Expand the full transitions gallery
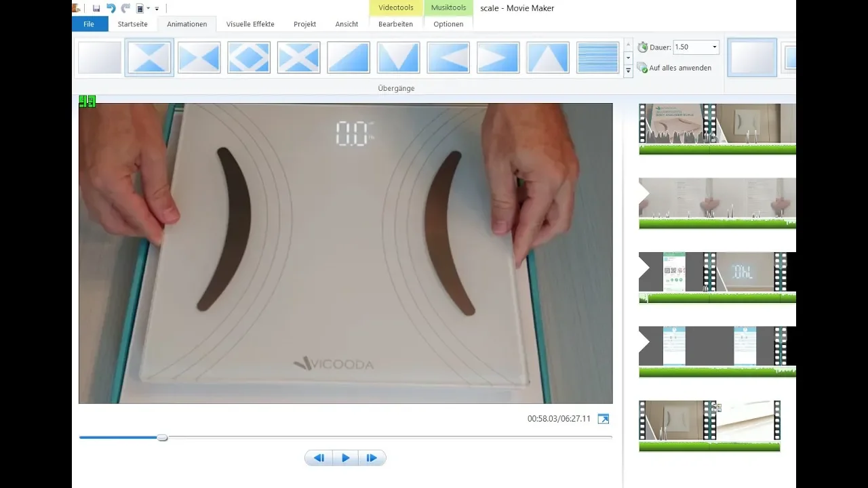868x488 pixels. click(628, 70)
